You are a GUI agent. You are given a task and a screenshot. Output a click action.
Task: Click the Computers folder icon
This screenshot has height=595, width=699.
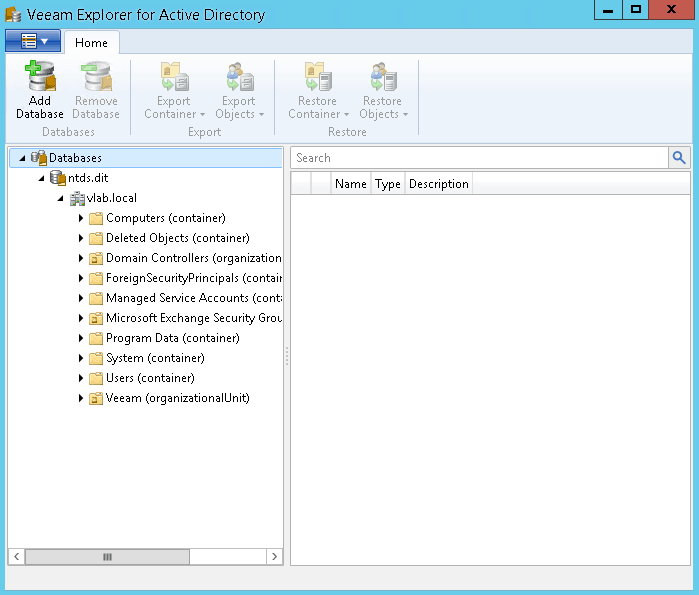(x=96, y=218)
